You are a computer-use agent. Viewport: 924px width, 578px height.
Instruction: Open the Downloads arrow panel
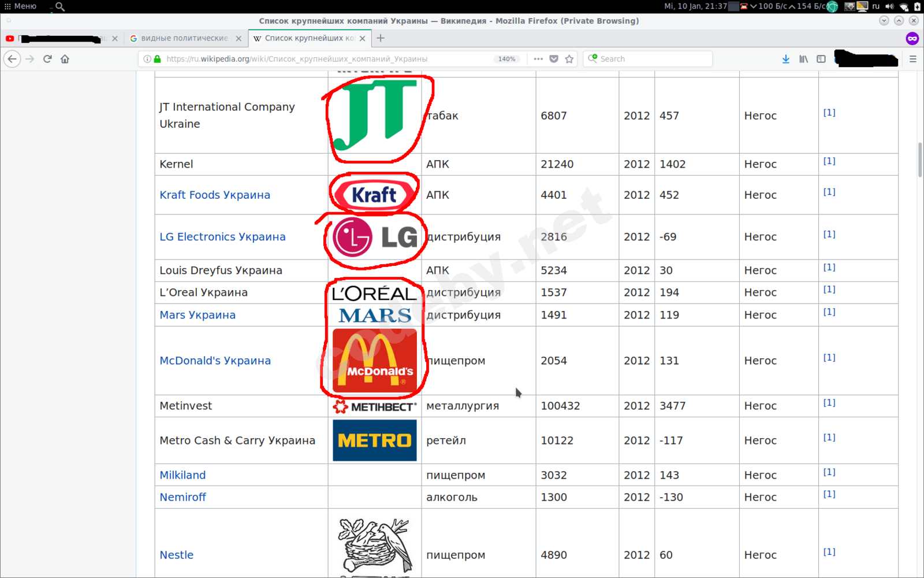tap(785, 59)
